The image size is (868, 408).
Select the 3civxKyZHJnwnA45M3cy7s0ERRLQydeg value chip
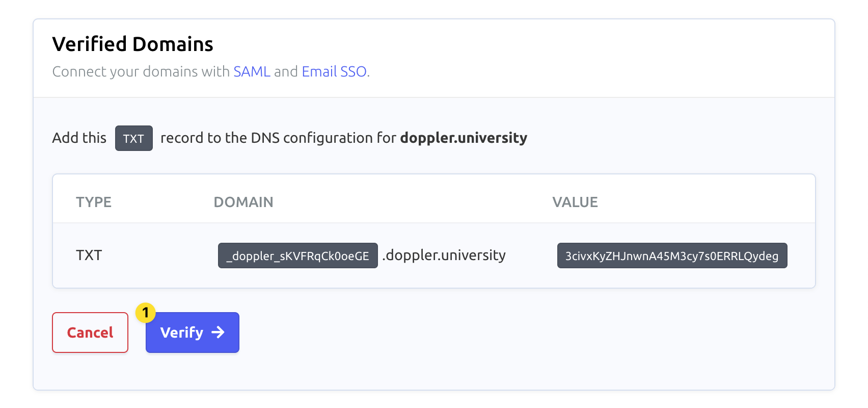pyautogui.click(x=672, y=256)
